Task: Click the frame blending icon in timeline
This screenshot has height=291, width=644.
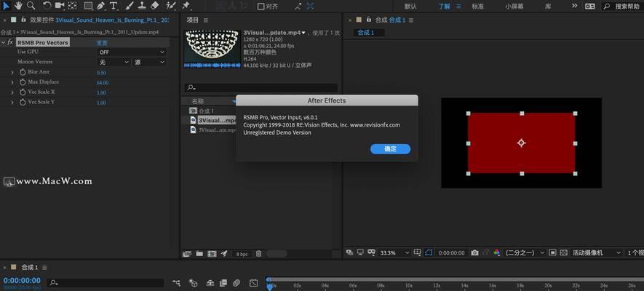Action: coord(223,283)
